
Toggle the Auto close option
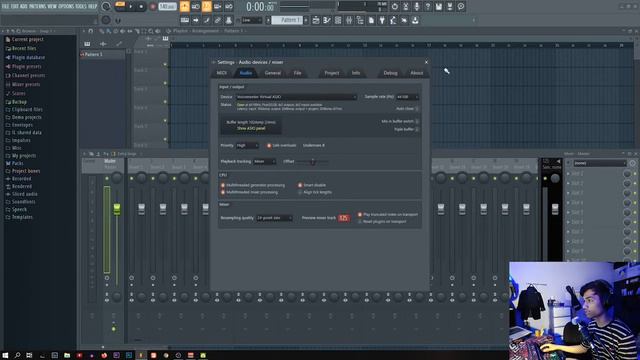(x=416, y=109)
